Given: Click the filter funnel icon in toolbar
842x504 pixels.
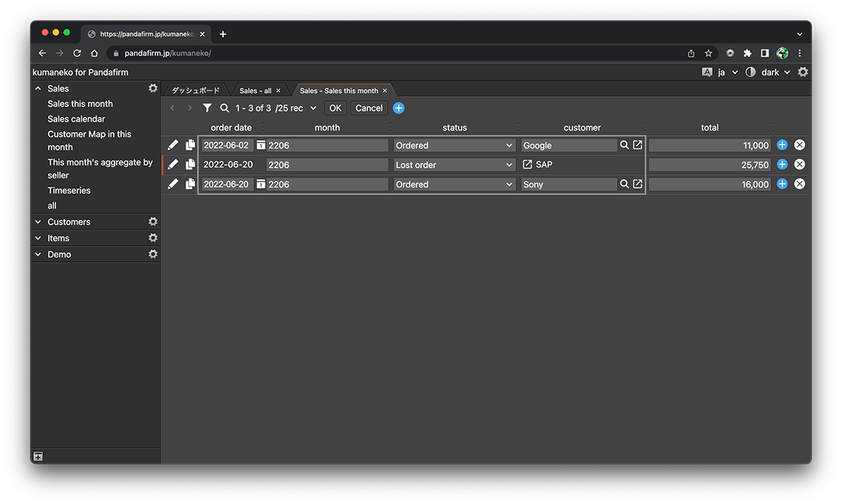Looking at the screenshot, I should pyautogui.click(x=208, y=108).
